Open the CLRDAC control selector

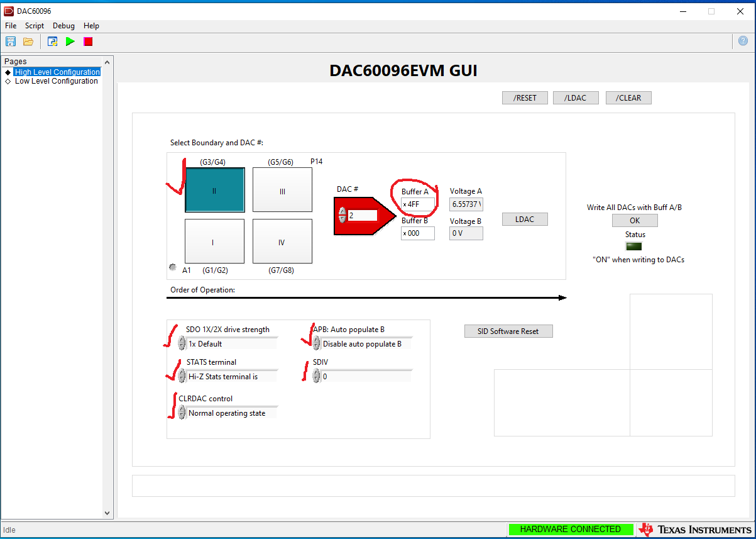(232, 413)
